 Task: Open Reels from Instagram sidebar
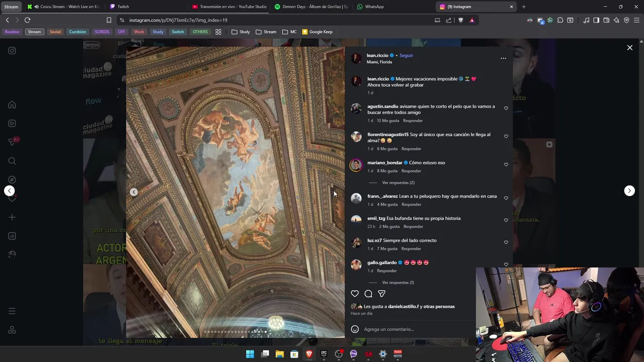(12, 123)
